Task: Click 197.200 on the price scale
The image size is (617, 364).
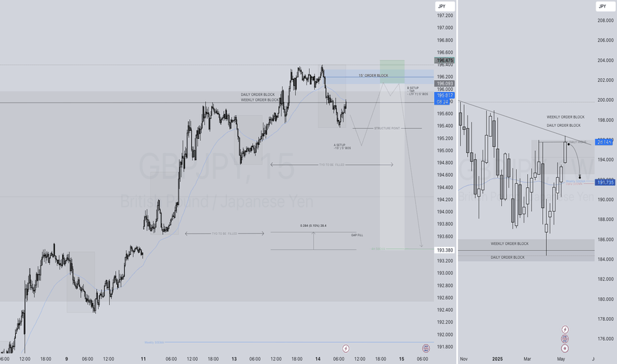Action: pos(445,15)
